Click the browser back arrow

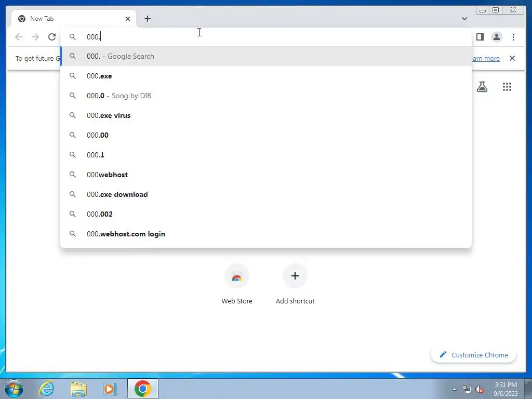pos(19,37)
